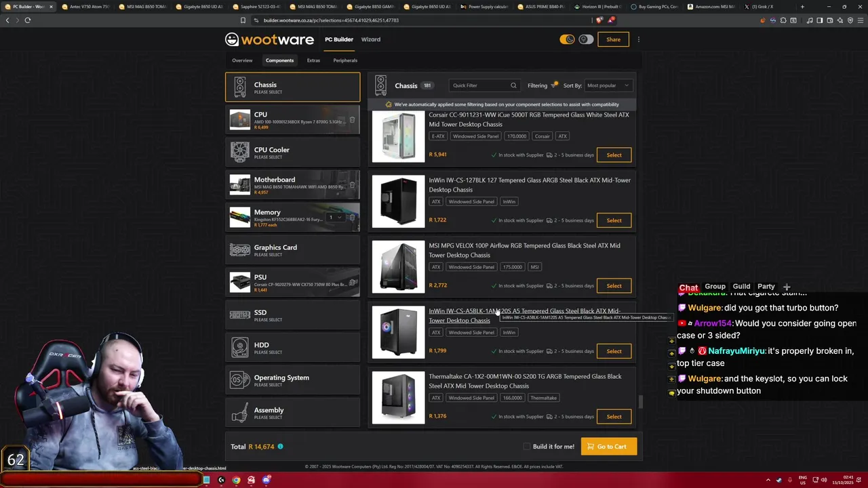Open the Corsair 5000T white case thumbnail
This screenshot has width=868, height=488.
pos(398,136)
